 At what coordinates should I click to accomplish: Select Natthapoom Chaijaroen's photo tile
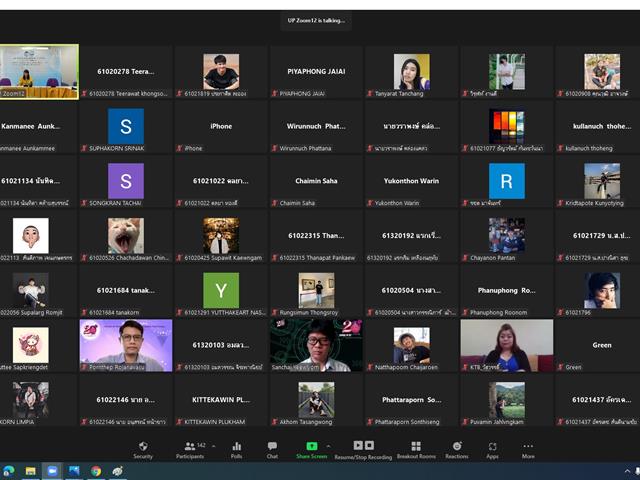(411, 345)
